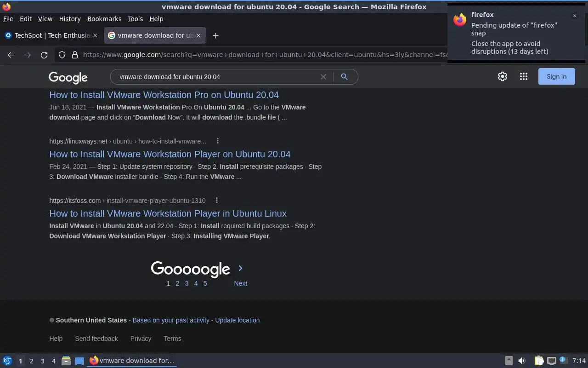Dismiss the firefox snap update notification

(574, 16)
